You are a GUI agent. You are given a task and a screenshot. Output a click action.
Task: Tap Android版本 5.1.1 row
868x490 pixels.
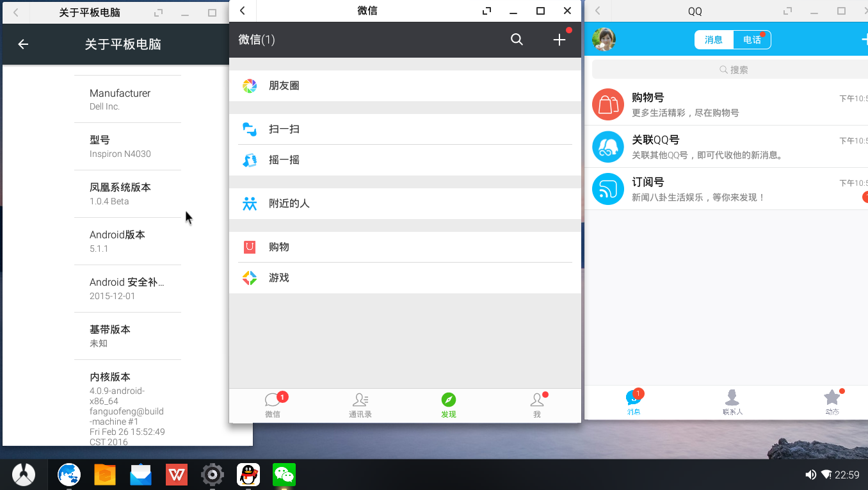127,241
